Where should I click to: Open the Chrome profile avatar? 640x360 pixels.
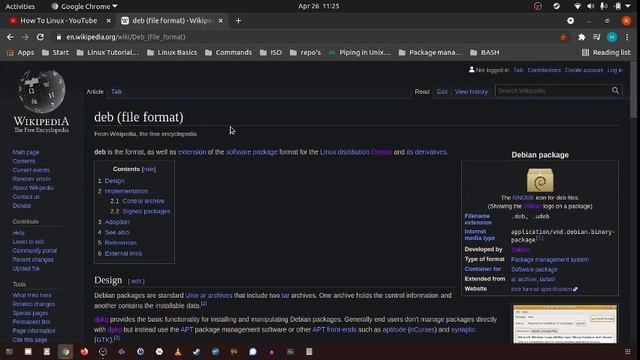coord(612,37)
